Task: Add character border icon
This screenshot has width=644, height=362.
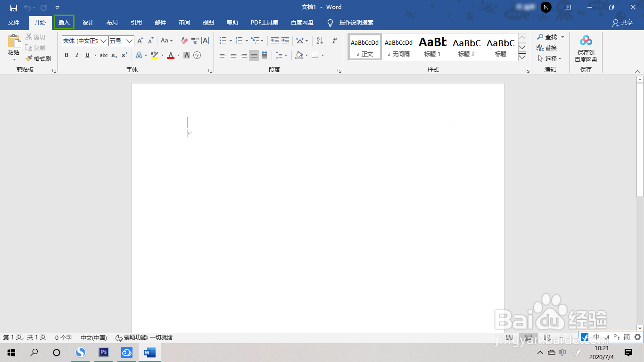Action: [205, 41]
